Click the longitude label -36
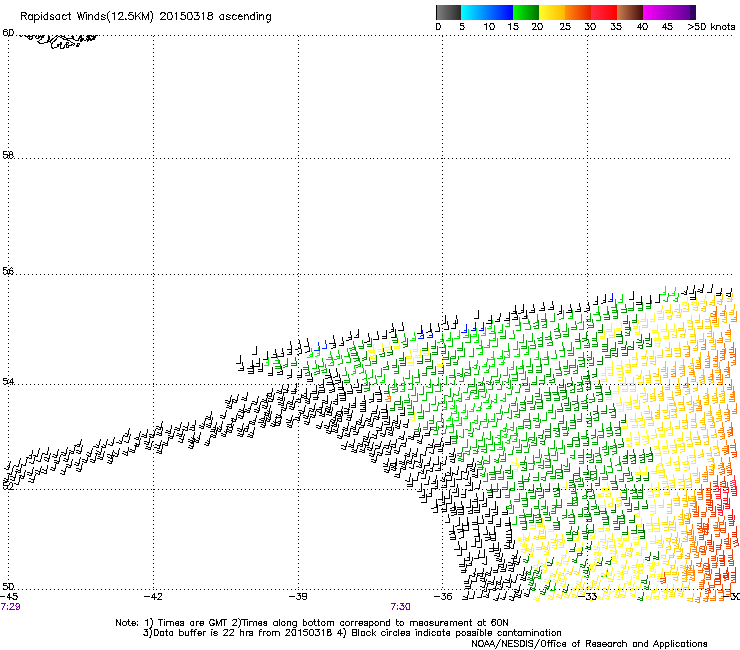740x650 pixels. (443, 597)
